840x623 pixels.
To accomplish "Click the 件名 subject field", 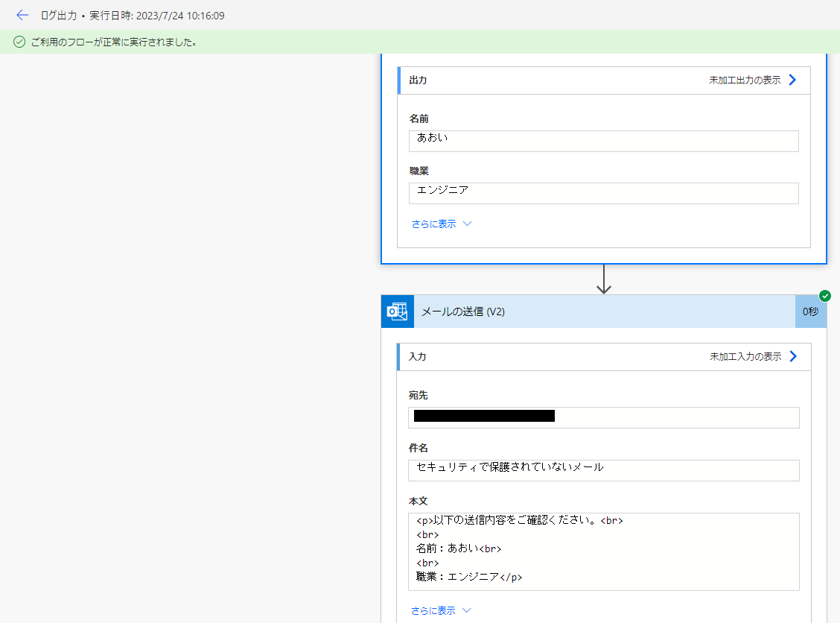I will tap(603, 470).
